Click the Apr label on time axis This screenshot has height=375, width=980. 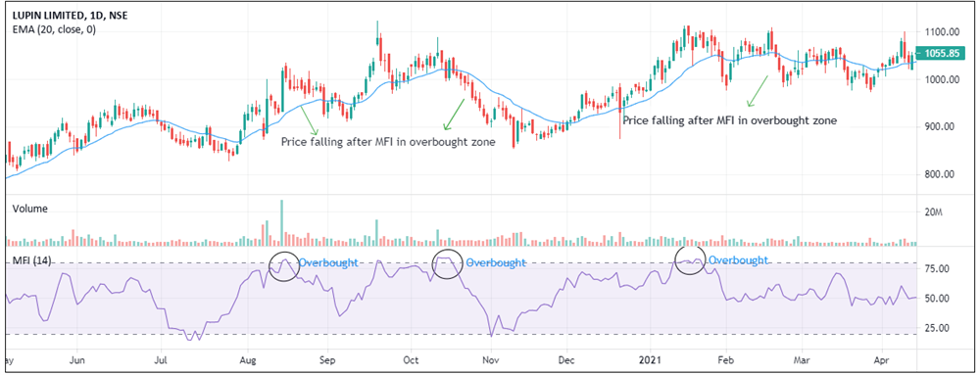coord(882,360)
